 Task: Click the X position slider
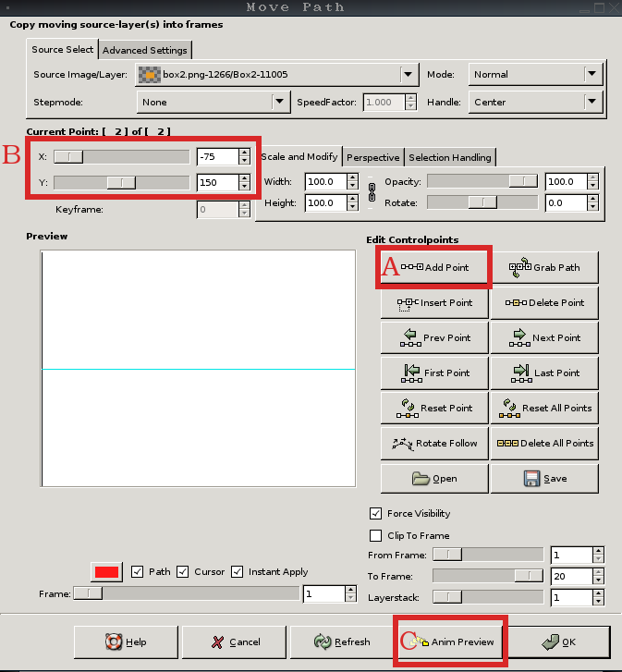coord(122,157)
